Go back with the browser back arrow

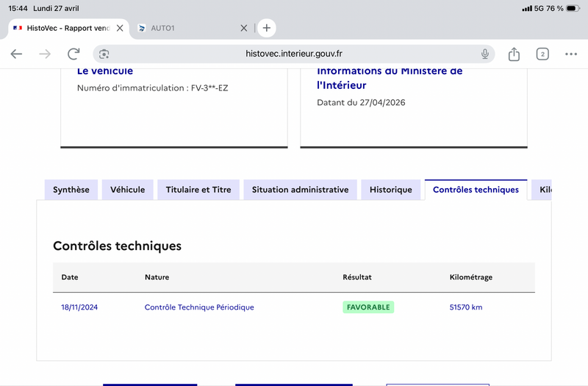[16, 54]
